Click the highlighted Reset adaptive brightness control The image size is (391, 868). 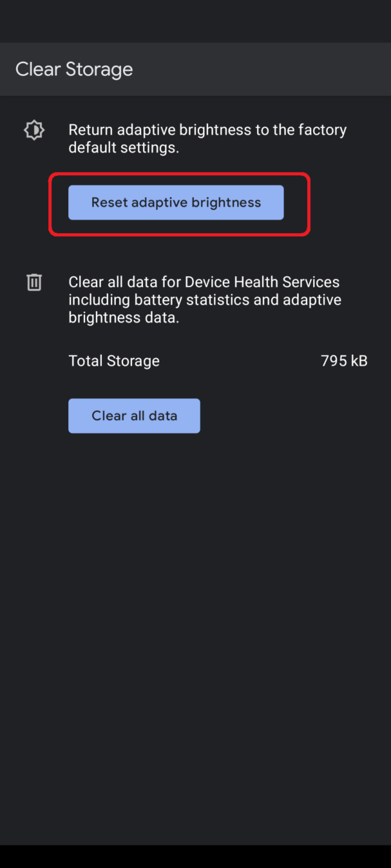point(176,203)
